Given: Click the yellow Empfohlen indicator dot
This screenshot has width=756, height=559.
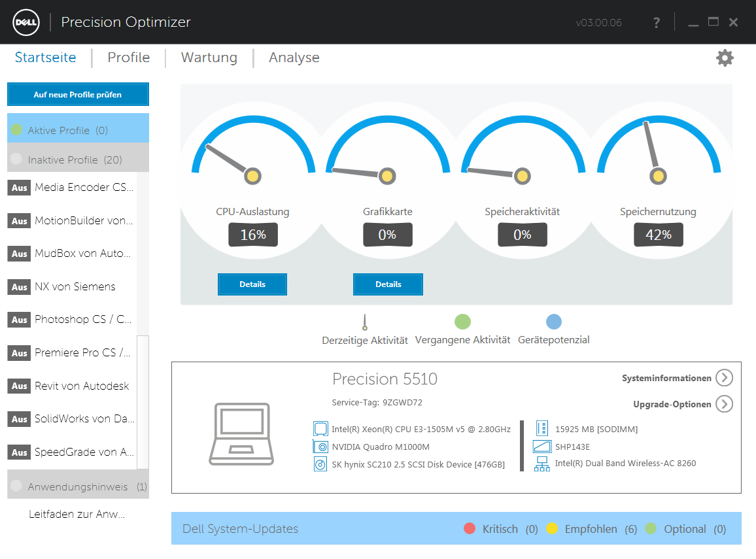Looking at the screenshot, I should tap(552, 529).
